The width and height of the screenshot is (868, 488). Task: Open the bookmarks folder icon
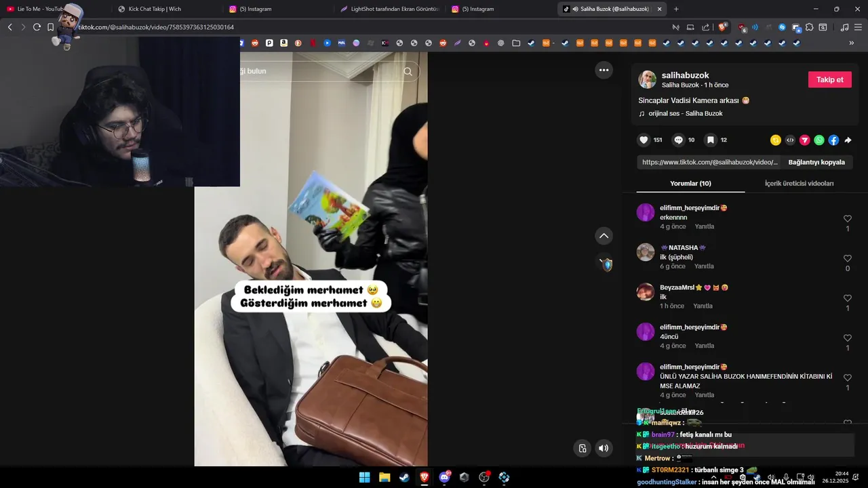tap(516, 43)
